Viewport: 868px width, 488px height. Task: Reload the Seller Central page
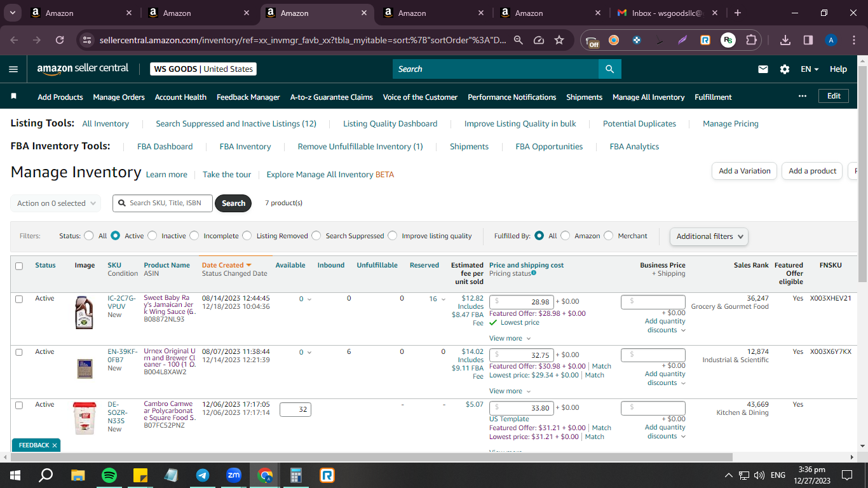[60, 40]
